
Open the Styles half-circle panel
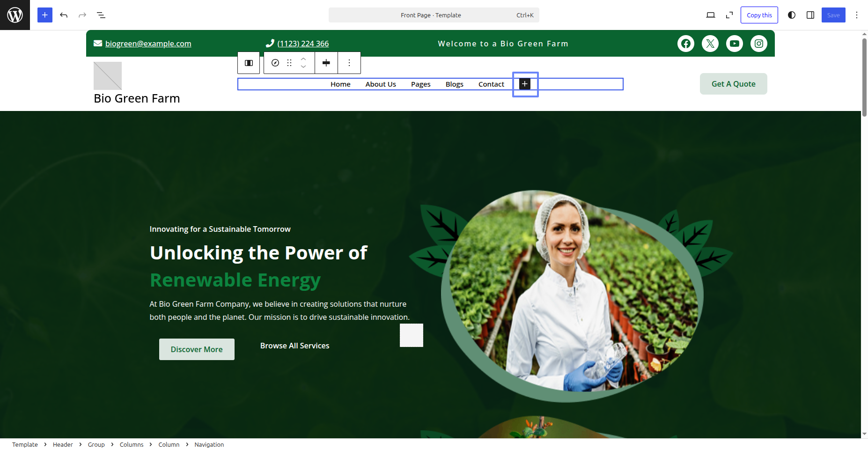pyautogui.click(x=792, y=15)
